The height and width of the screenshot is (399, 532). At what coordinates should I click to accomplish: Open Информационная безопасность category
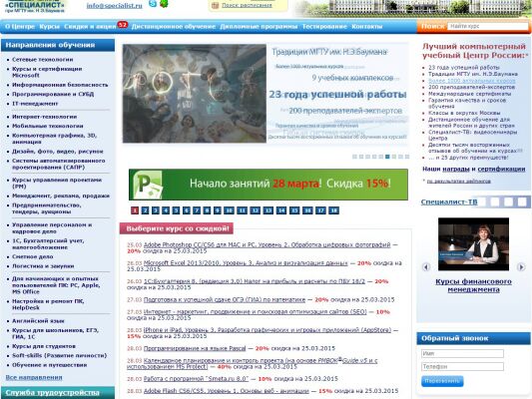pyautogui.click(x=60, y=85)
